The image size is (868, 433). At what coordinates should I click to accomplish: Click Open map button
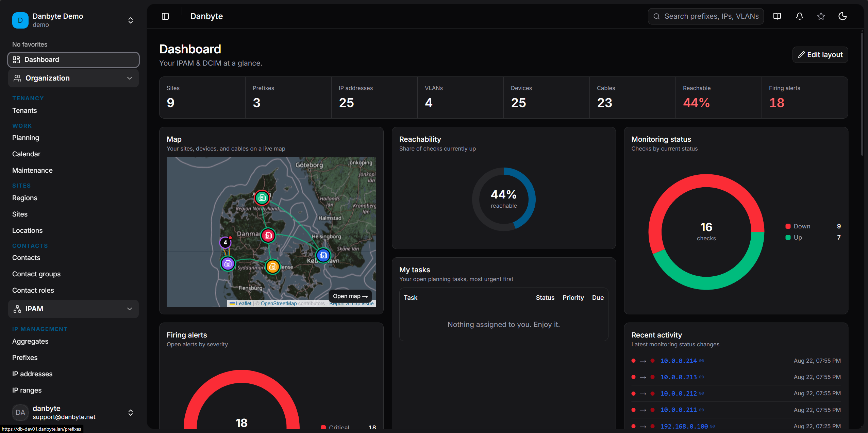[350, 296]
